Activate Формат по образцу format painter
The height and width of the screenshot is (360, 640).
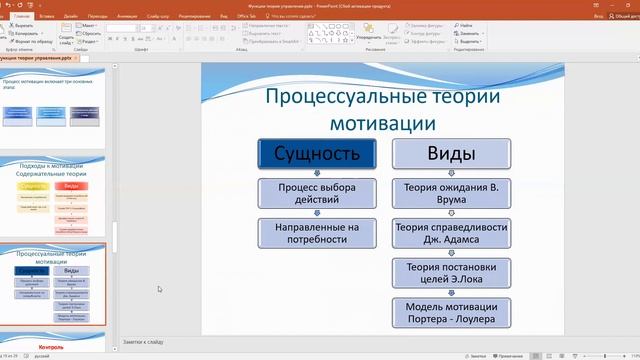pos(31,41)
